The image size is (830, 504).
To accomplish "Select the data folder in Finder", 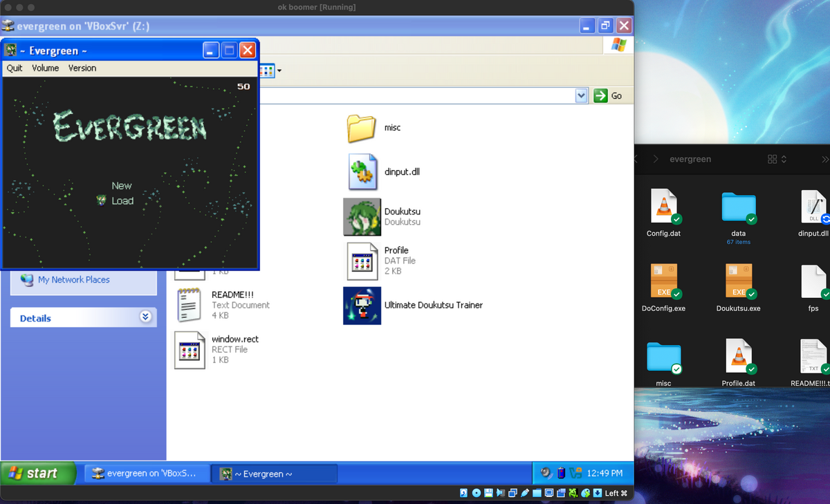I will [x=739, y=208].
